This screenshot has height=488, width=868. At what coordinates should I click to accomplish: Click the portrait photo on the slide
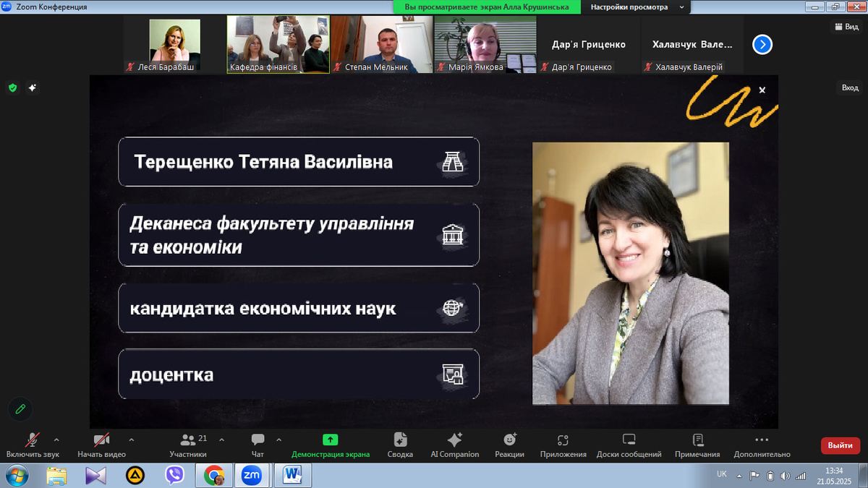click(x=631, y=273)
